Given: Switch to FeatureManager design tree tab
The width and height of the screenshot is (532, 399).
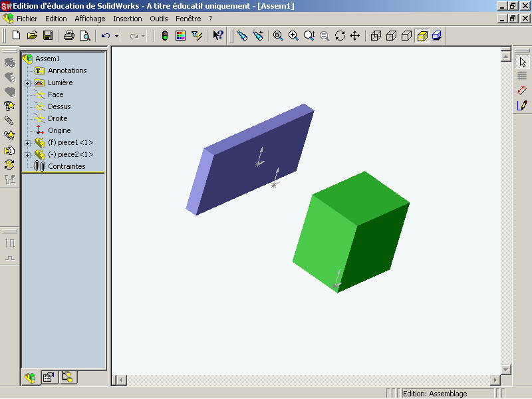Looking at the screenshot, I should 31,377.
